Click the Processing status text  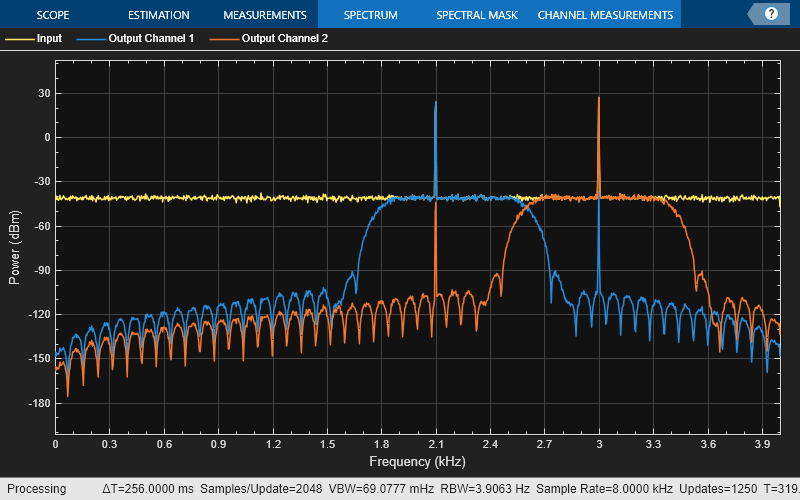[36, 489]
